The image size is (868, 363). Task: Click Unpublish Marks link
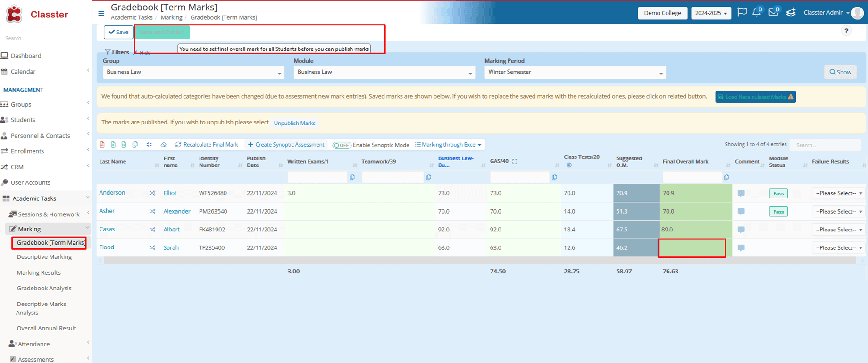click(294, 123)
